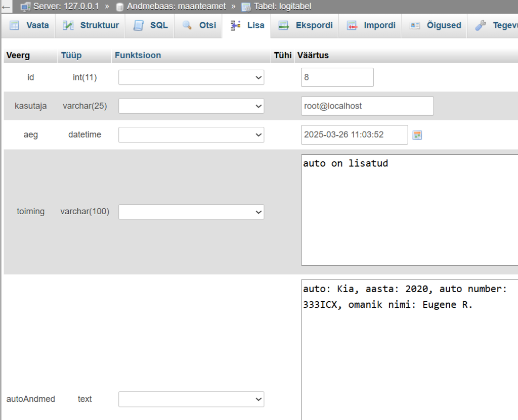
Task: Click the Tabel table icon in breadcrumb
Action: (246, 7)
